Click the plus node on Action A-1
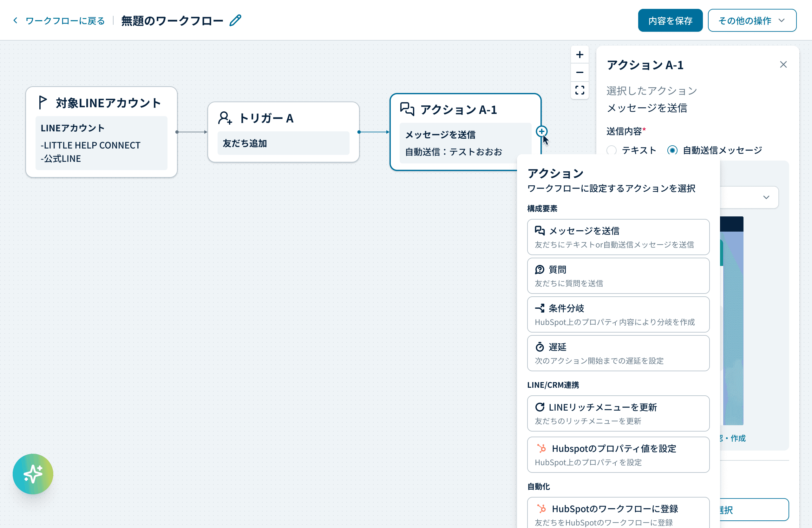812x528 pixels. click(541, 131)
